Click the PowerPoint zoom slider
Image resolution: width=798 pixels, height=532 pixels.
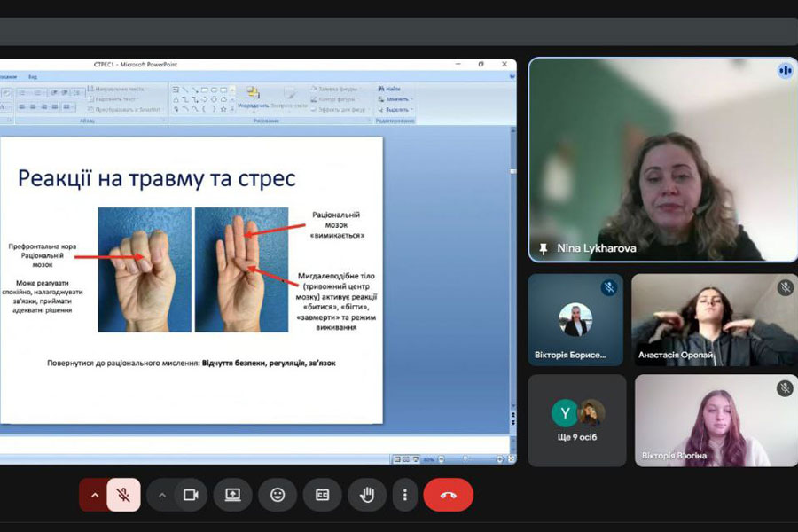point(467,459)
